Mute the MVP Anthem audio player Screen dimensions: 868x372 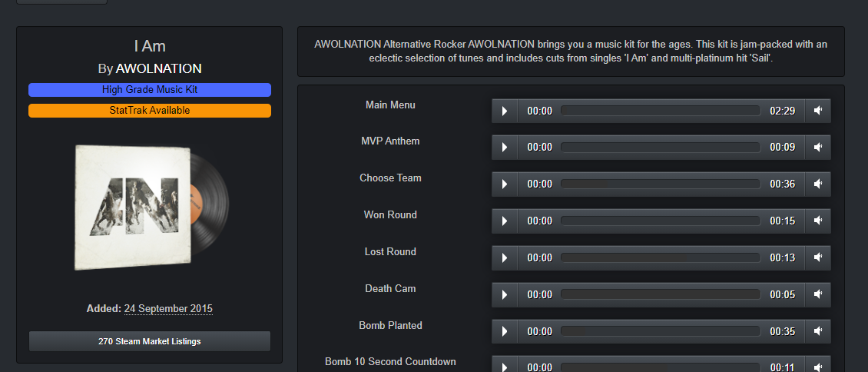click(x=817, y=148)
